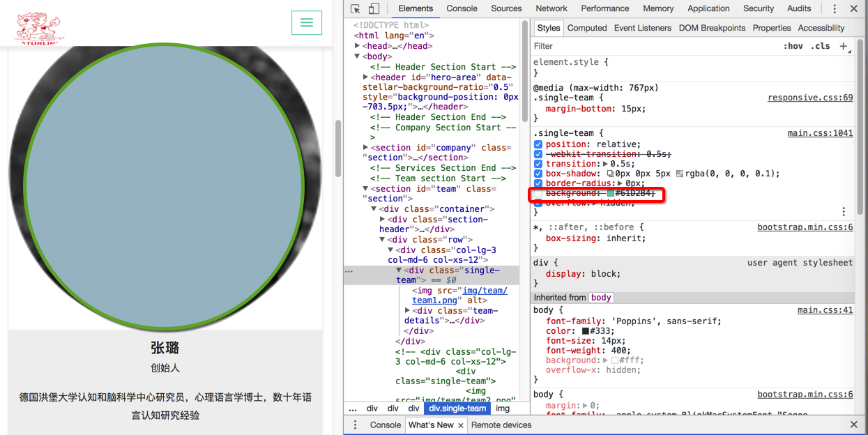
Task: Expand the transition shorthand value
Action: point(606,164)
